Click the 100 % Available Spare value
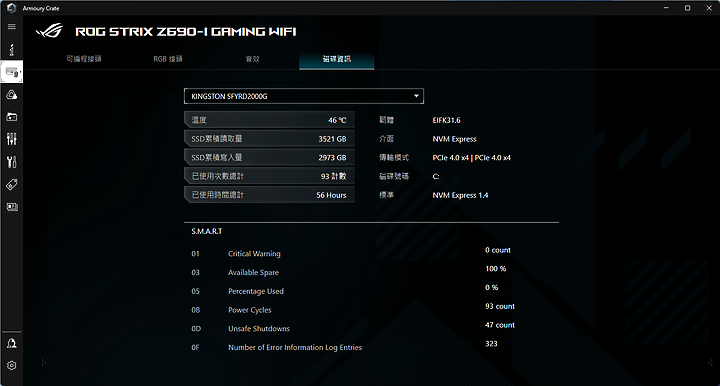This screenshot has height=386, width=720. coord(495,269)
